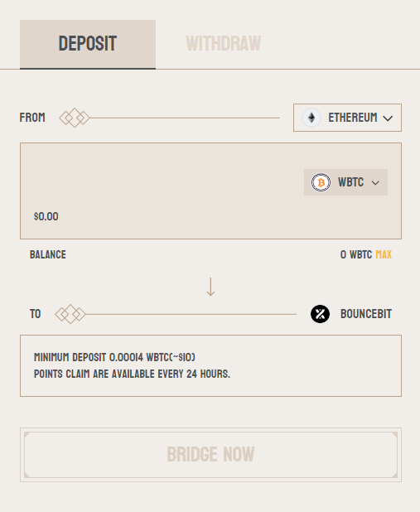Screen dimensions: 420x512
Task: Click the Ethereum logo icon
Action: (311, 118)
